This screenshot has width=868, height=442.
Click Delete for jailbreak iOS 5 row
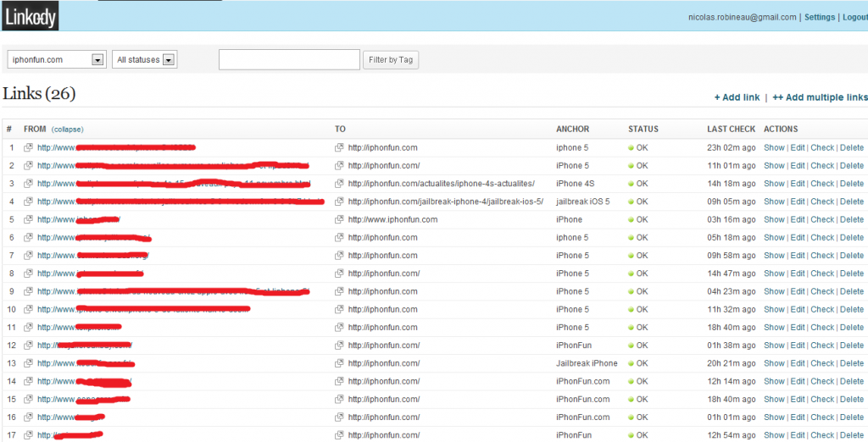click(851, 202)
